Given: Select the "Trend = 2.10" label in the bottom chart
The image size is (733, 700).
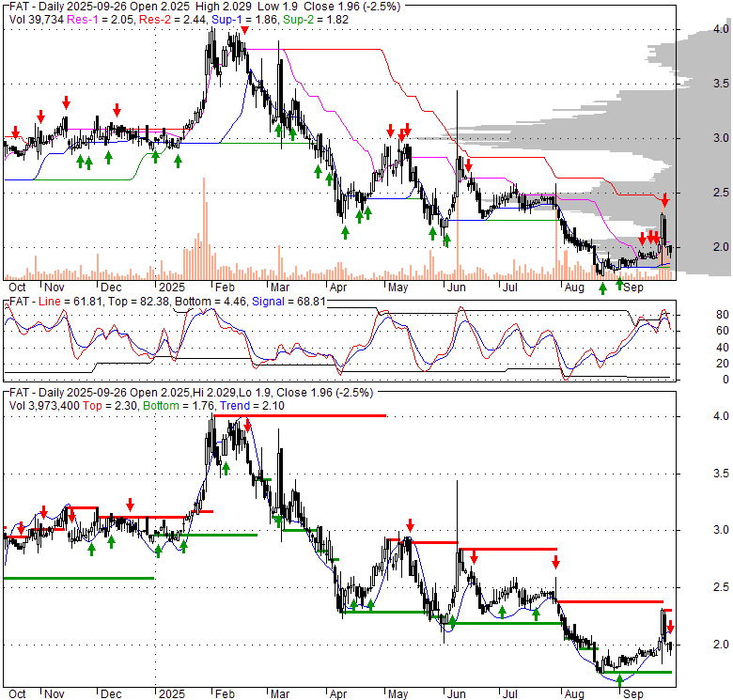Looking at the screenshot, I should [x=253, y=406].
